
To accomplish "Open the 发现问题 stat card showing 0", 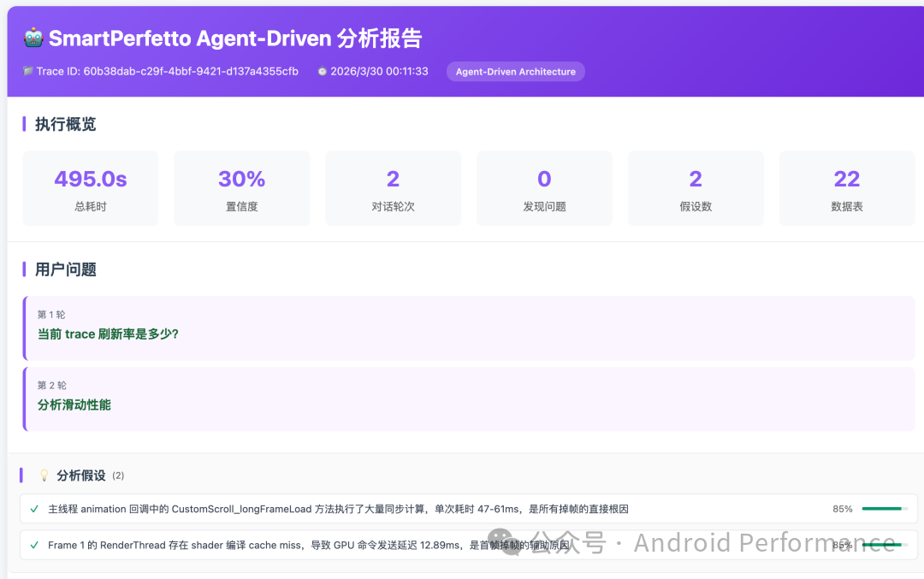I will point(544,188).
